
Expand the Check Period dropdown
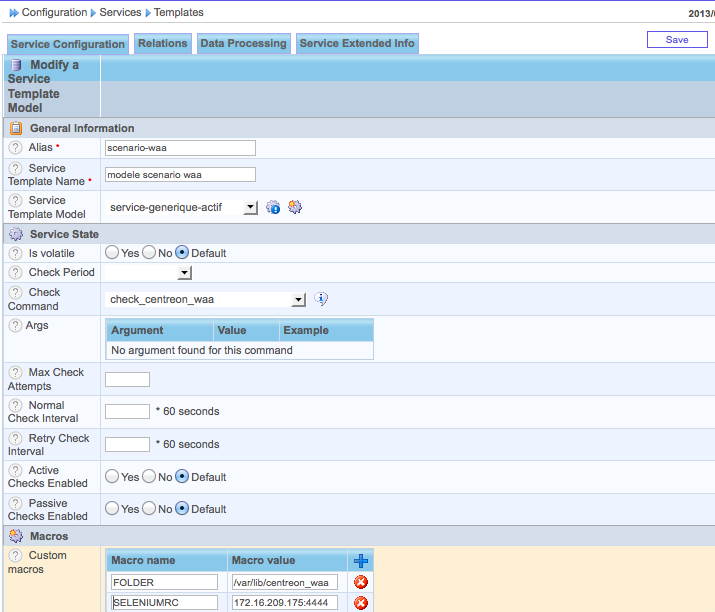[184, 272]
